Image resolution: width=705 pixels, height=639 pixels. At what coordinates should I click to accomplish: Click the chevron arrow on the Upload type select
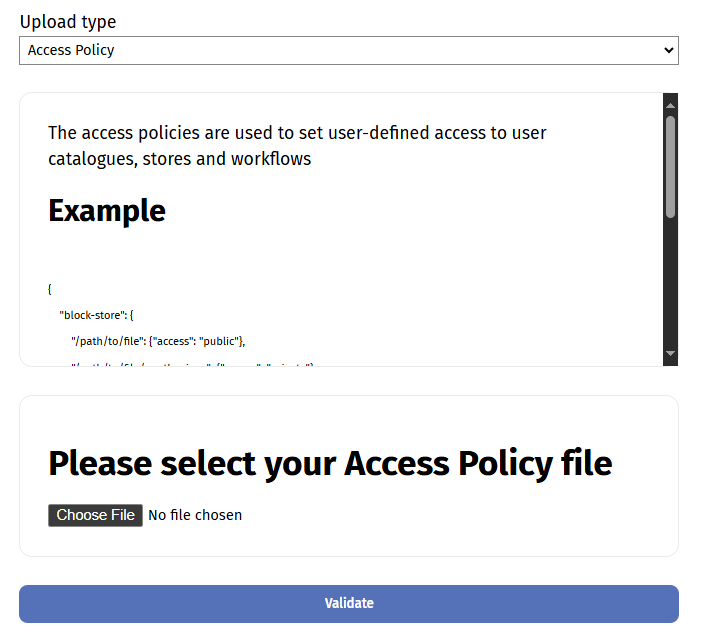[668, 50]
